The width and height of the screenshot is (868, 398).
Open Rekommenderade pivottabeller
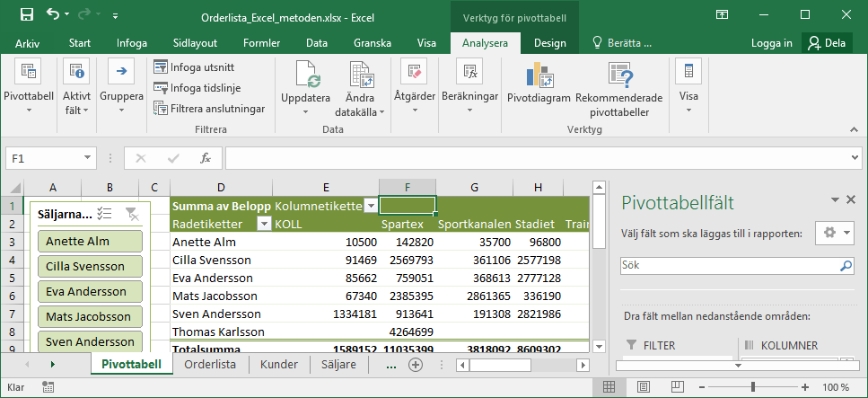click(x=618, y=89)
